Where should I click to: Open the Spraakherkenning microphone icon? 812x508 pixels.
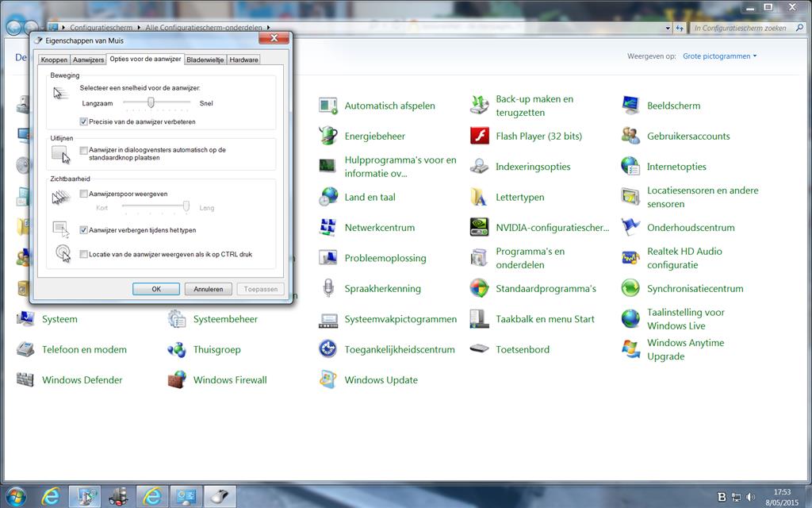coord(327,288)
